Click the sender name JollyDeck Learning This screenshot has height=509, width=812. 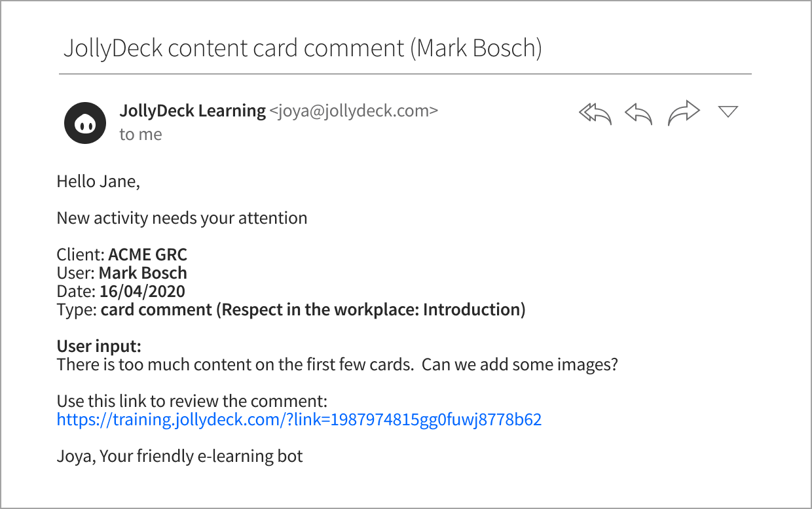[x=193, y=111]
